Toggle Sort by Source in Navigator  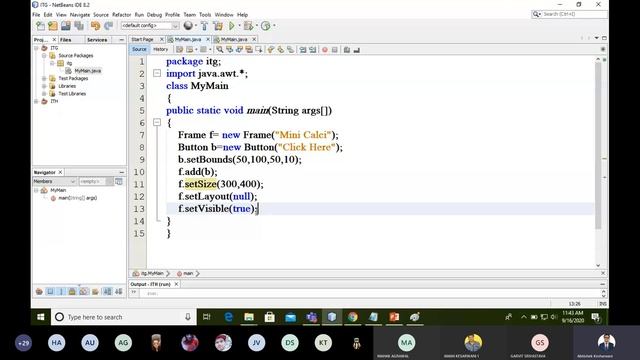[119, 291]
